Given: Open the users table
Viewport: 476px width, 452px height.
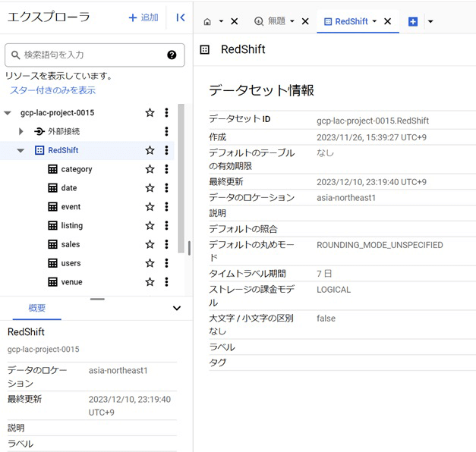Looking at the screenshot, I should click(x=71, y=263).
